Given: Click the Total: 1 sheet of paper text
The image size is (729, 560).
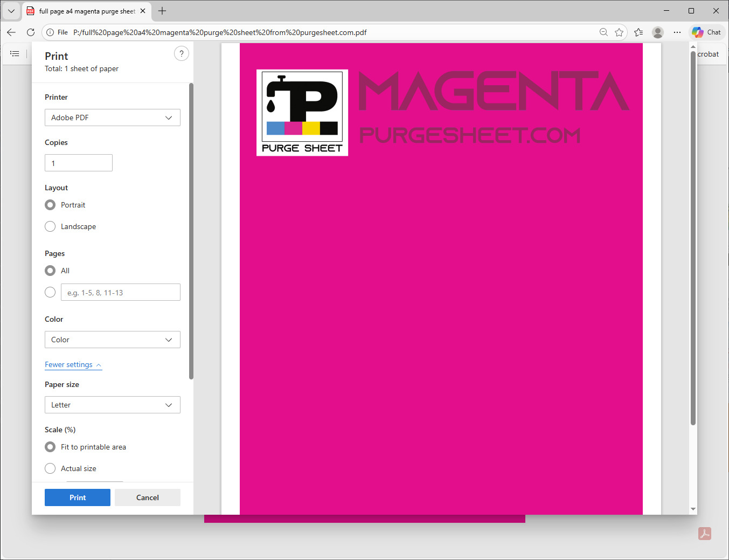Looking at the screenshot, I should click(81, 68).
